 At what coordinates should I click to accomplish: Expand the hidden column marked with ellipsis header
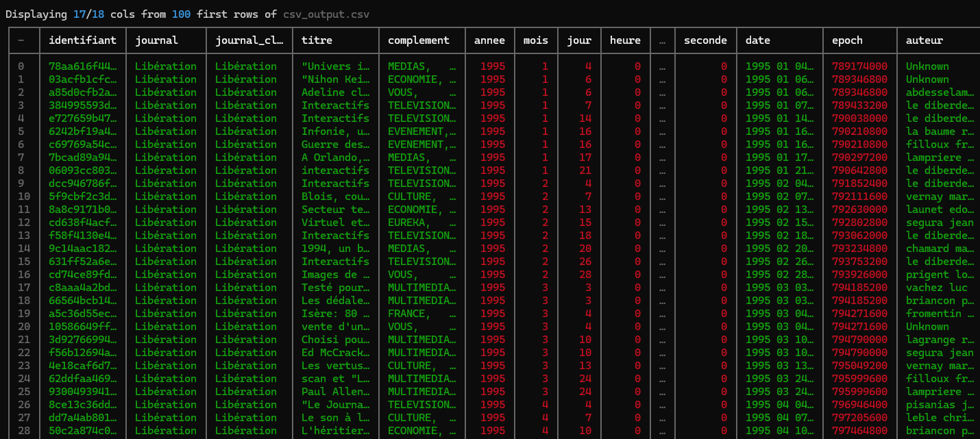coord(662,40)
